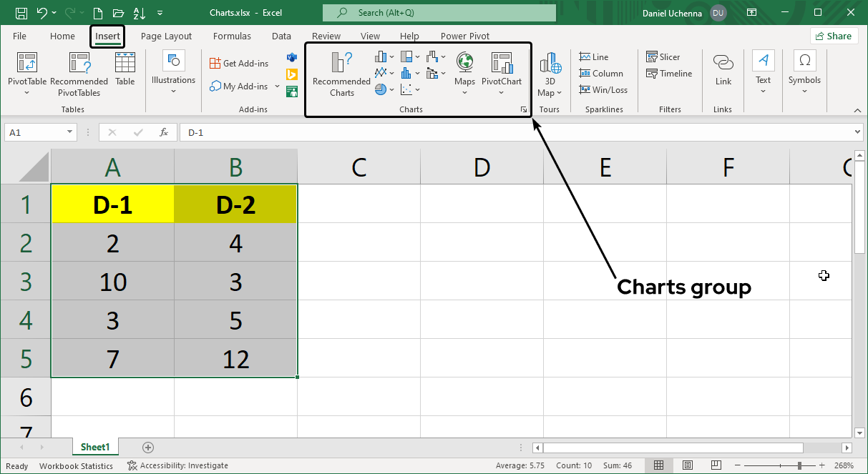Expand the Illustrations dropdown
Screen dimensions: 868x474
(x=173, y=92)
